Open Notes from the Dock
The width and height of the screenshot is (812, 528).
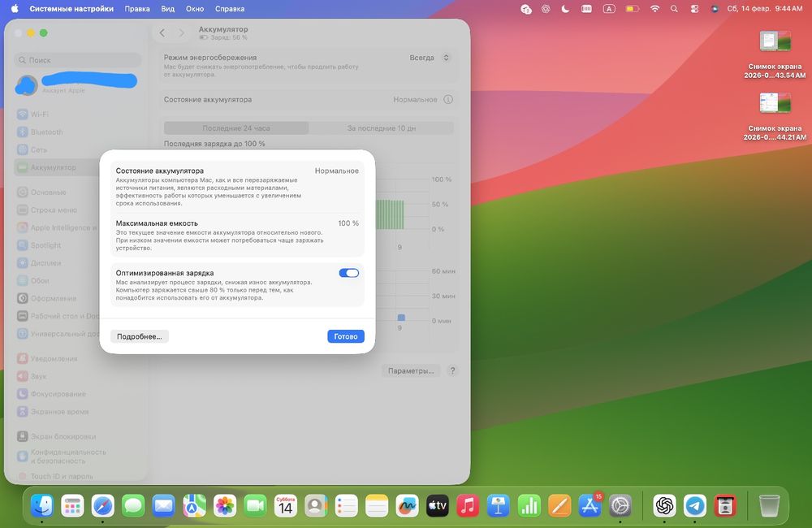point(377,505)
